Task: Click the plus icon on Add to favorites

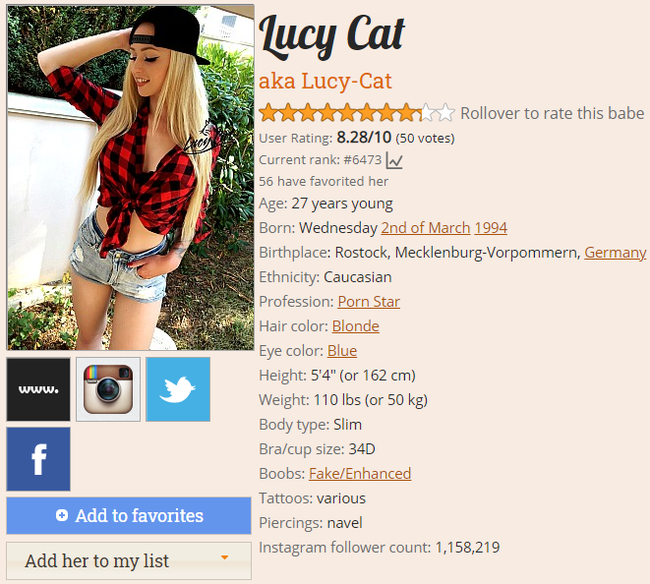Action: coord(62,515)
